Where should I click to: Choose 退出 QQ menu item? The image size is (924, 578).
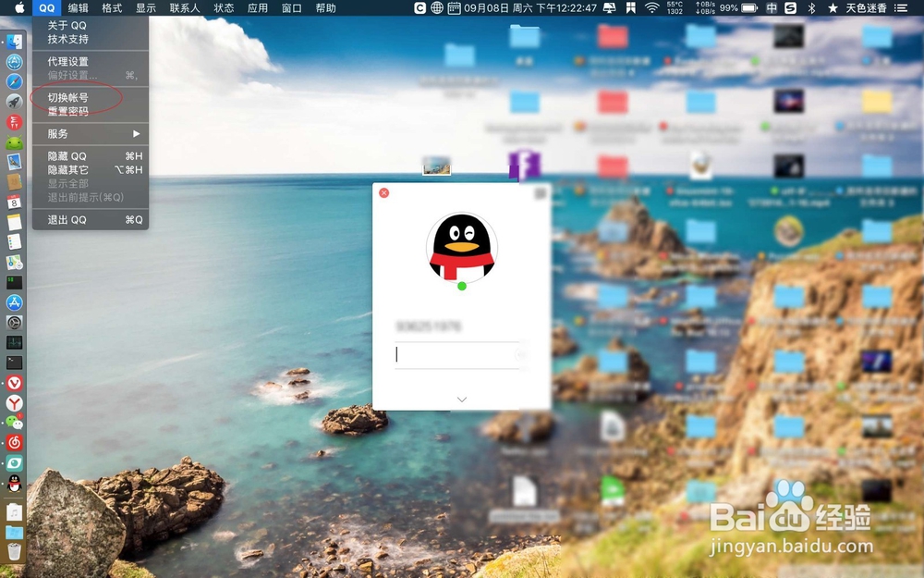point(91,219)
